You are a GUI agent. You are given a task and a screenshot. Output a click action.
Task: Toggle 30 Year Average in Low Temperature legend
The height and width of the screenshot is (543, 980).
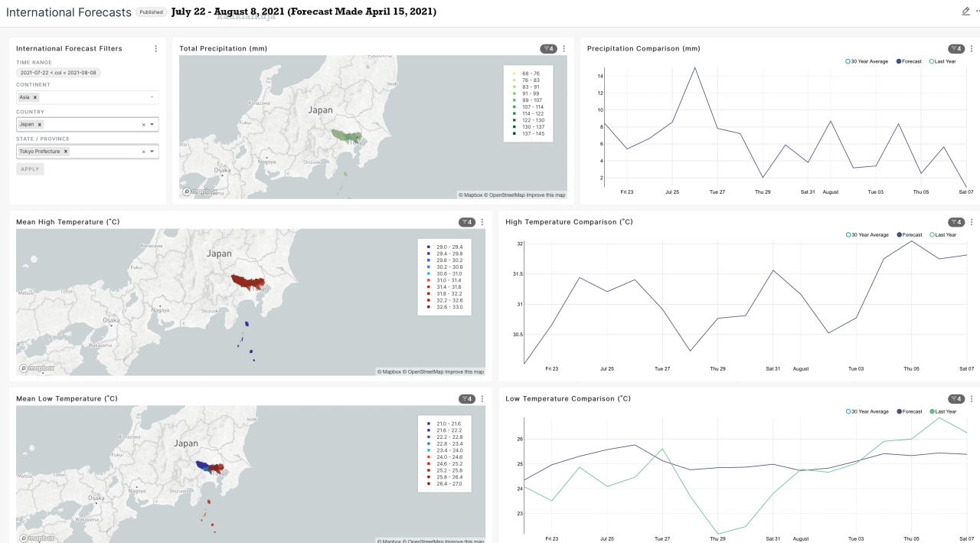[867, 411]
